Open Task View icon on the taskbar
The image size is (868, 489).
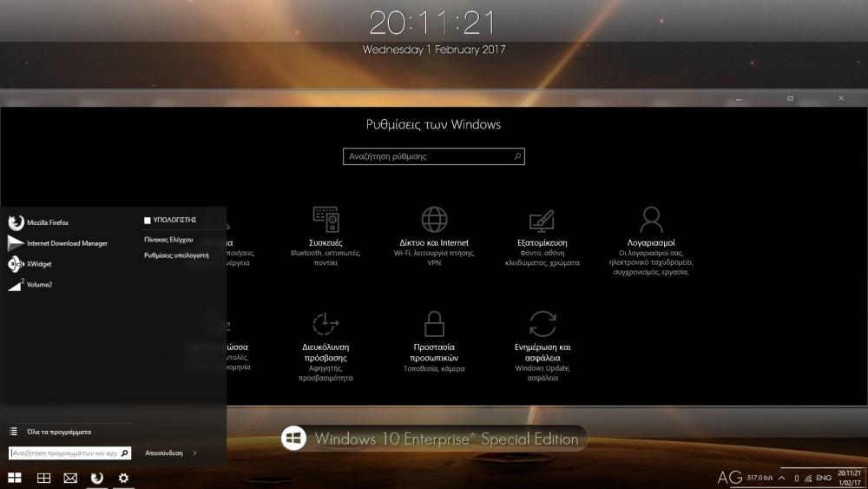click(x=43, y=478)
